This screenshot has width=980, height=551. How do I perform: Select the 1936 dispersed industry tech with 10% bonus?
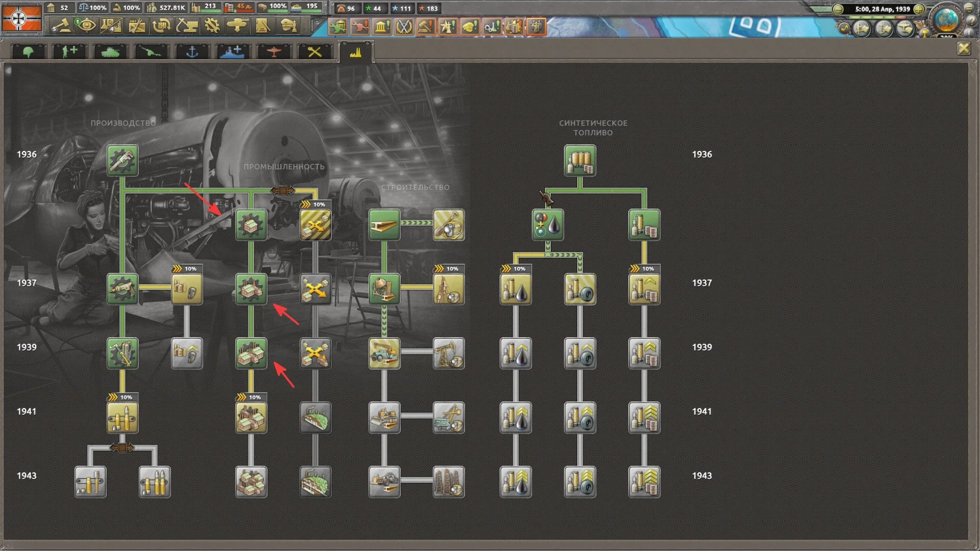point(315,225)
